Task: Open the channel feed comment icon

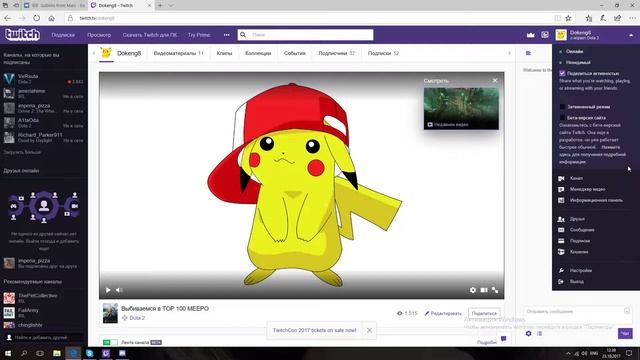Action: pyautogui.click(x=504, y=339)
